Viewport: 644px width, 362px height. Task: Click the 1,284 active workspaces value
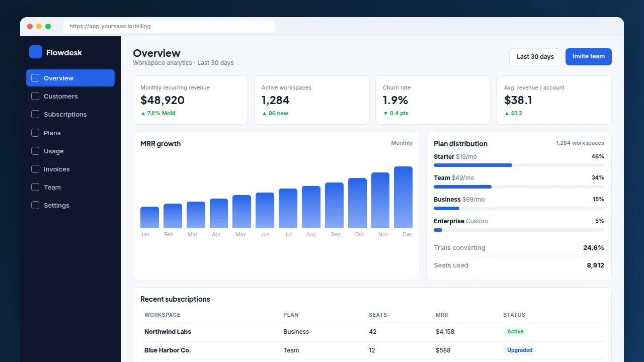(276, 100)
